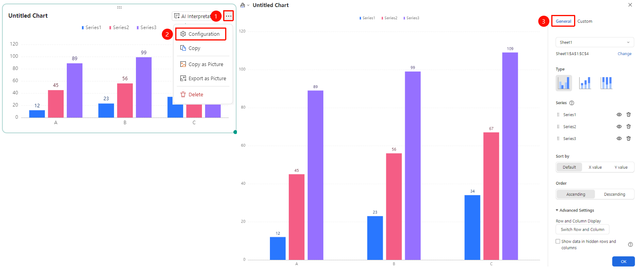This screenshot has height=274, width=644.
Task: Click the drag handle beside Series2
Action: [x=558, y=127]
